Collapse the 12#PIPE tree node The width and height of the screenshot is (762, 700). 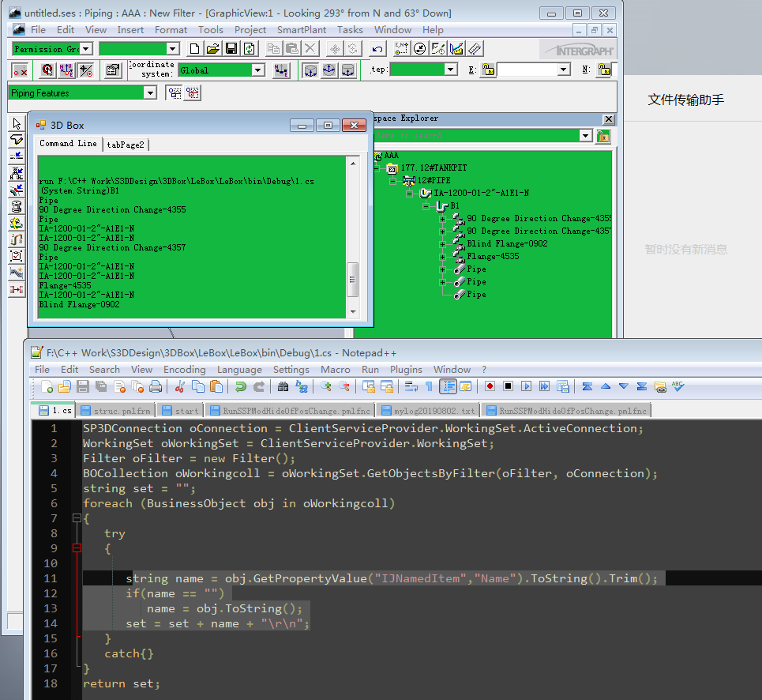392,181
